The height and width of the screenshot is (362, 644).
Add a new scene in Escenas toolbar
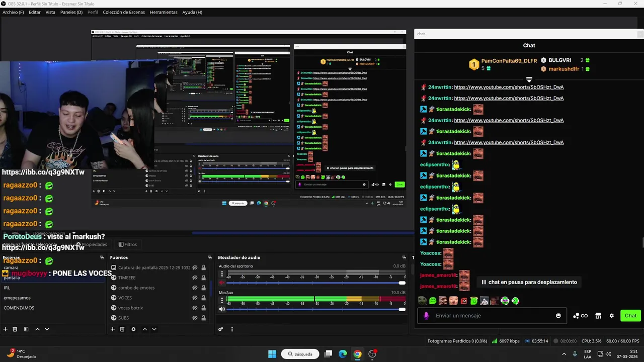tap(5, 329)
